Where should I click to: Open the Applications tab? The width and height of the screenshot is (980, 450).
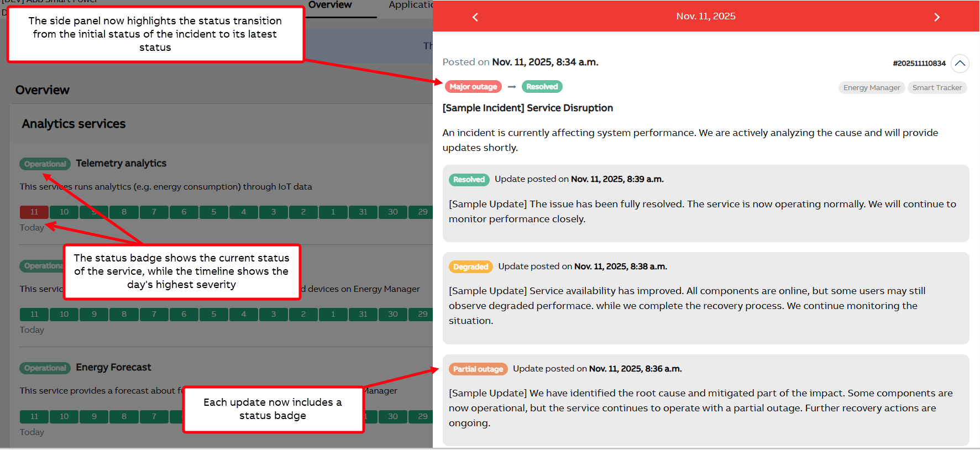tap(410, 6)
